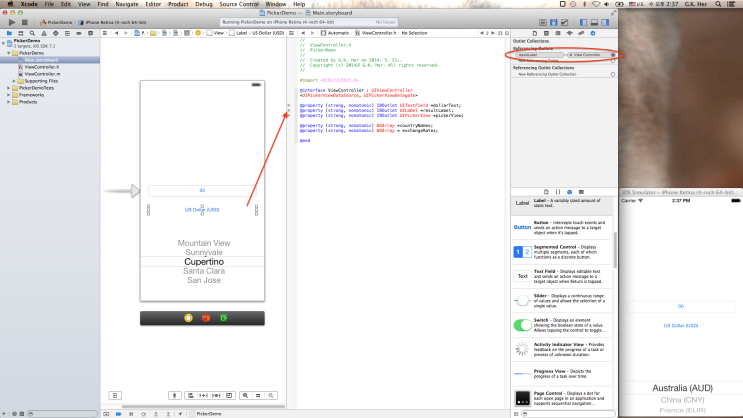Image resolution: width=743 pixels, height=418 pixels.
Task: Open the Pin constraints tool
Action: (203, 395)
